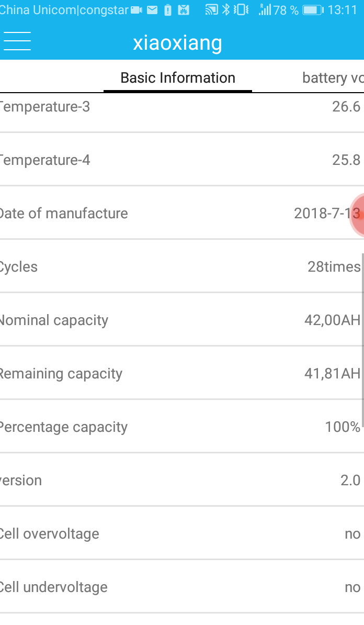Open the hamburger menu

(17, 41)
